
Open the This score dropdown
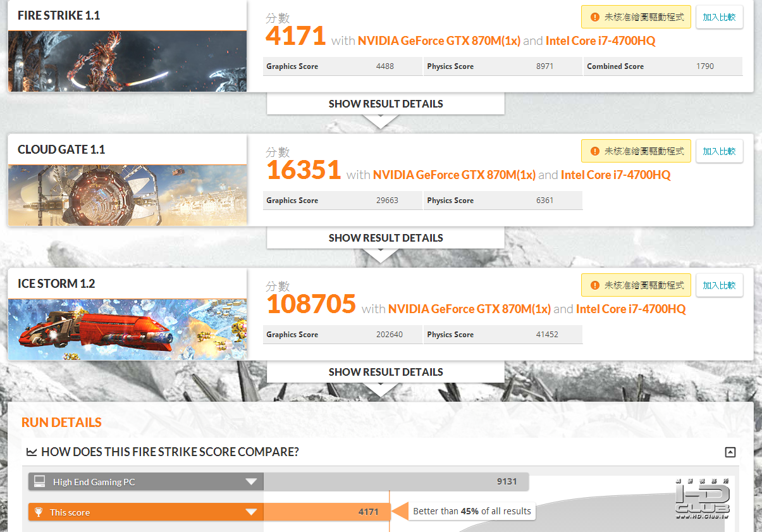pos(251,512)
